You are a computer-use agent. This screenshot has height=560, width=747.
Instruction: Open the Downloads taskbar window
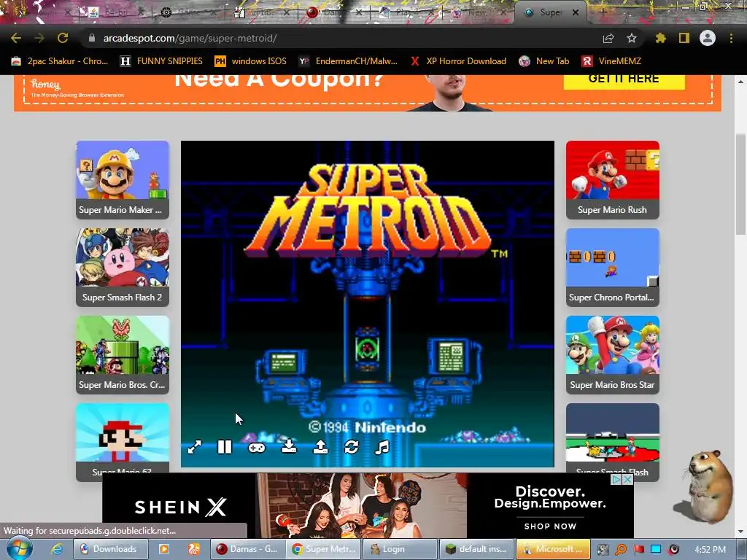(x=111, y=549)
